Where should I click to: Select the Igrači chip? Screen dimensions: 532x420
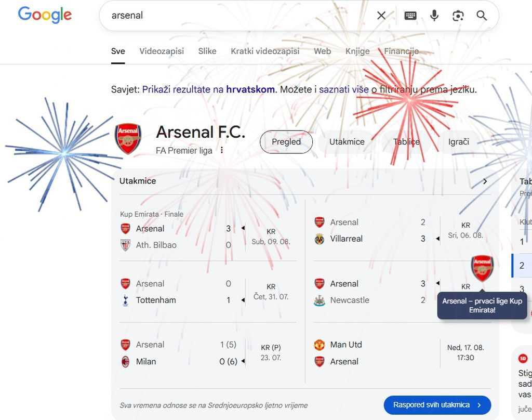[458, 141]
